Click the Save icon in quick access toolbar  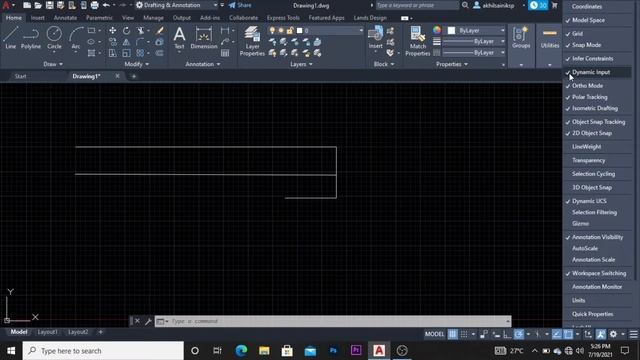(49, 5)
